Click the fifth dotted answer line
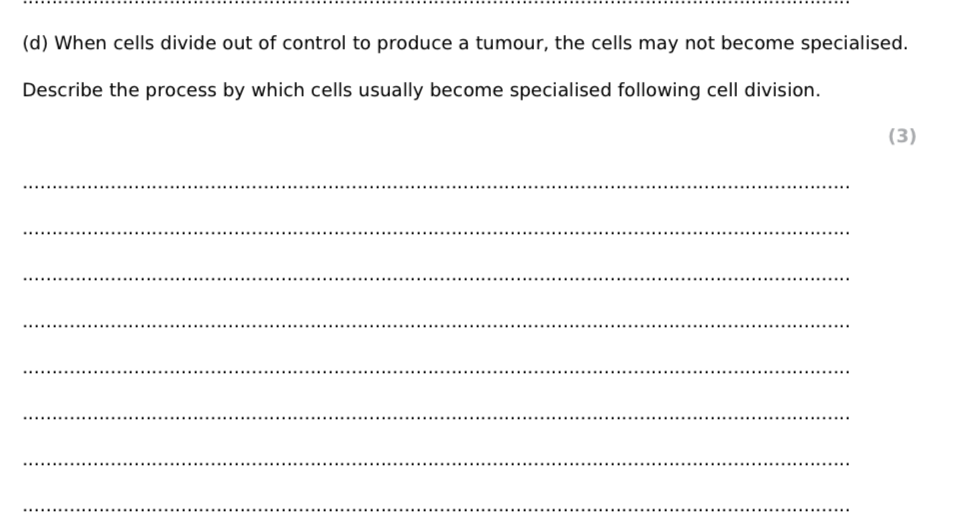The image size is (966, 515). tap(435, 372)
